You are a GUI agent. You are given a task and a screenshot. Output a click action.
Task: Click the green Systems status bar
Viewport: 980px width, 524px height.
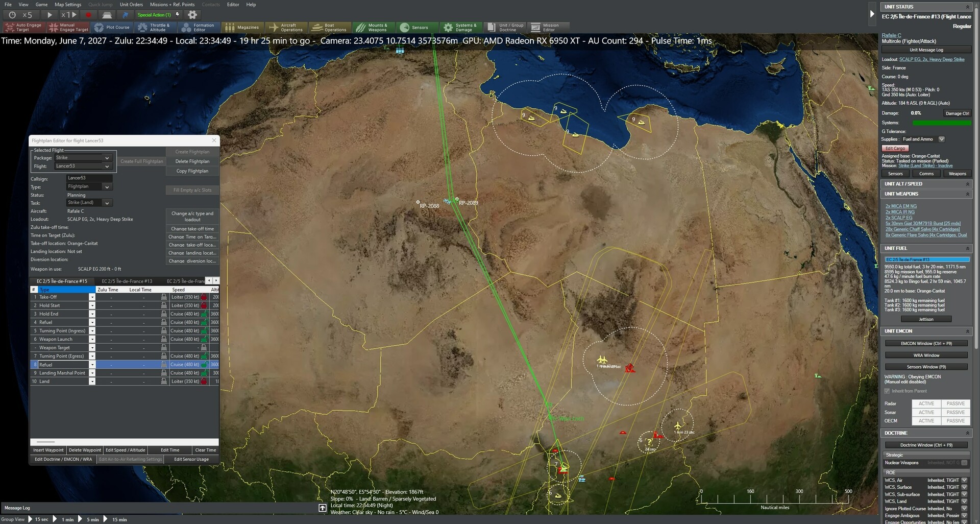click(942, 123)
